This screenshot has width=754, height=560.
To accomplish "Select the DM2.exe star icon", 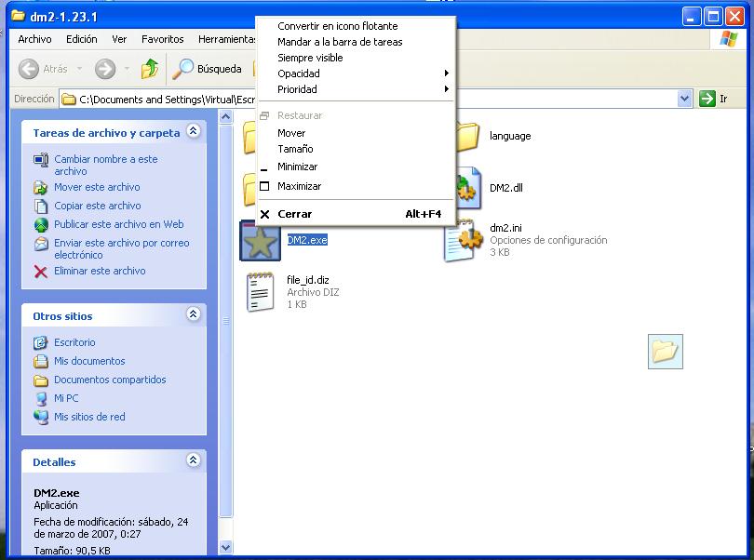I will click(x=260, y=240).
